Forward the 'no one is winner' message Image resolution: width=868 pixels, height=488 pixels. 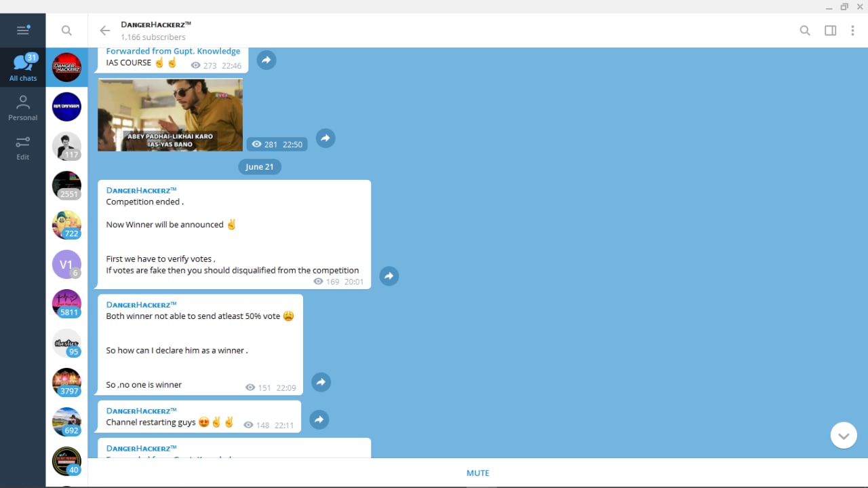(321, 382)
